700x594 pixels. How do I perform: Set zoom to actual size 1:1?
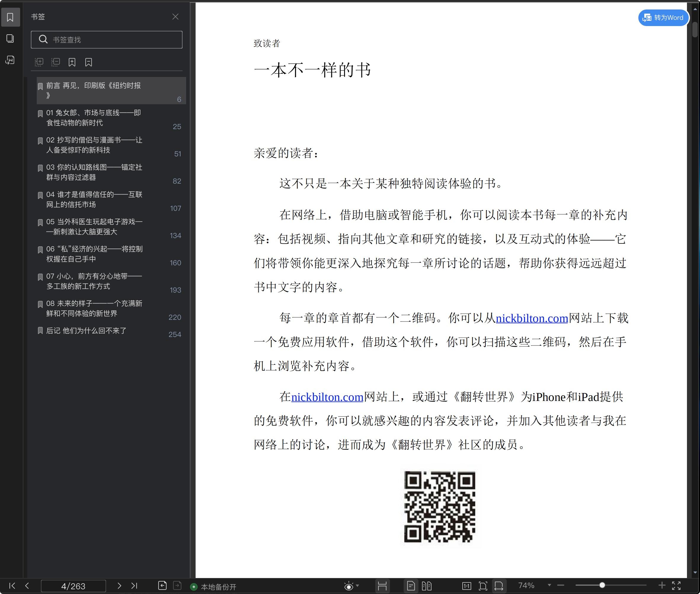(466, 586)
